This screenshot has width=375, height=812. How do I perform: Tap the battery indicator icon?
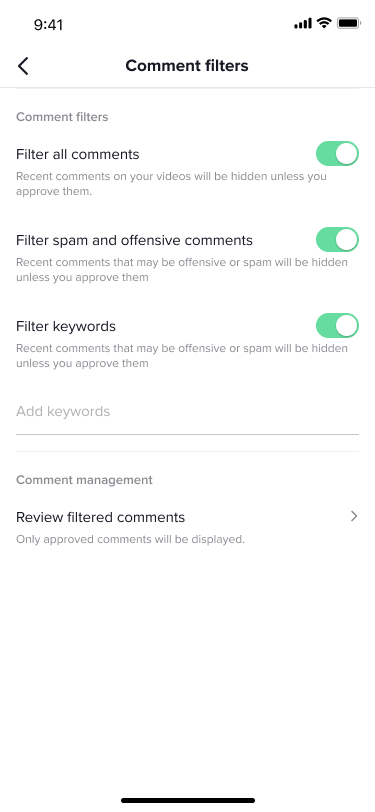point(348,23)
